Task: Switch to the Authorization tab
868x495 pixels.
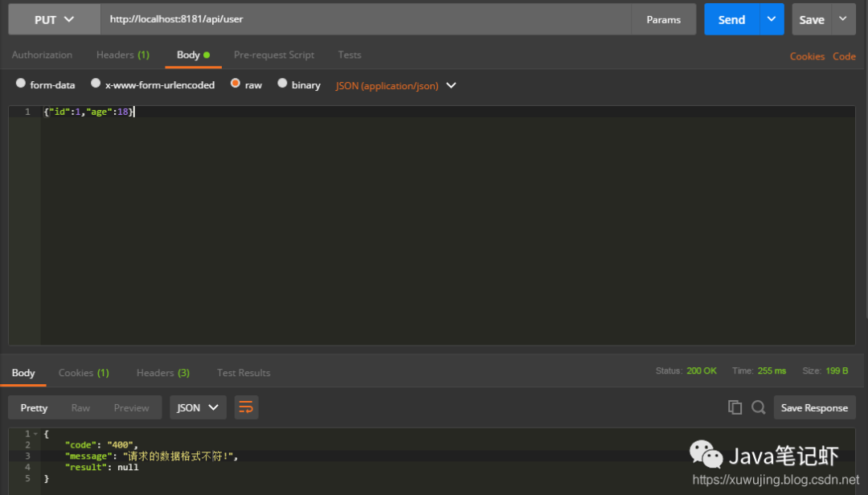Action: pos(42,55)
